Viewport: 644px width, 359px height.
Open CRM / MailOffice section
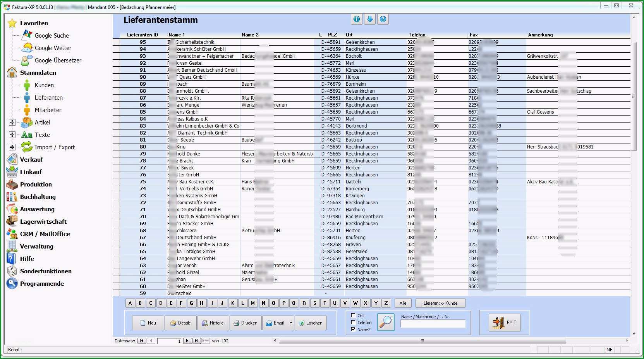tap(39, 234)
